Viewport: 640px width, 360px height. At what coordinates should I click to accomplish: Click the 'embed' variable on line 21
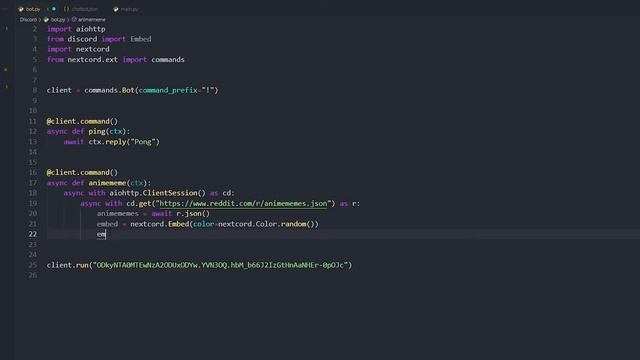click(x=107, y=224)
